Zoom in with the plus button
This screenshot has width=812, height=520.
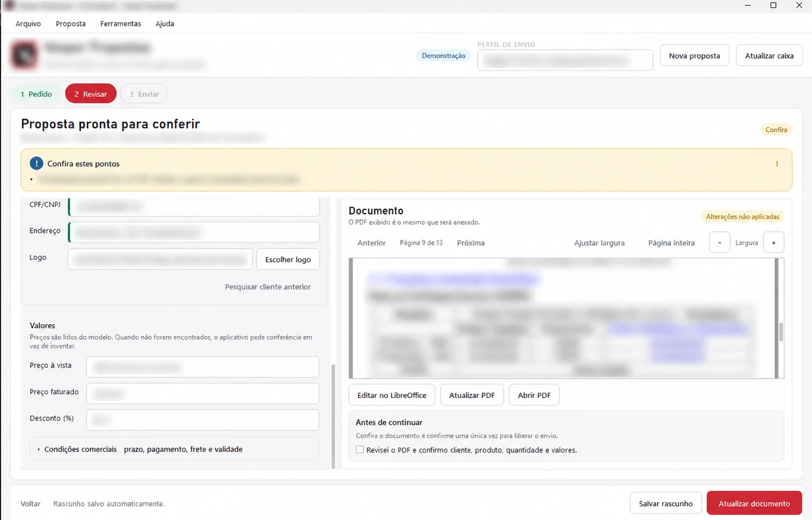click(x=774, y=242)
